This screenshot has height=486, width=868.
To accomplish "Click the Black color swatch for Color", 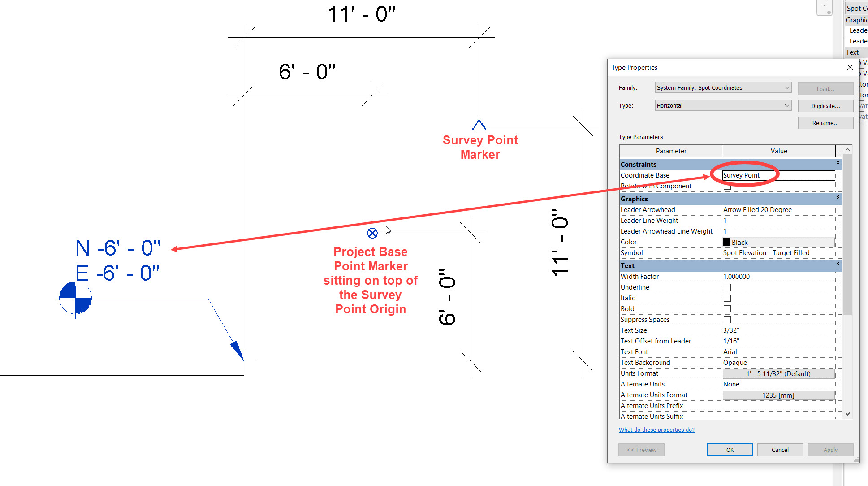I will (x=727, y=242).
